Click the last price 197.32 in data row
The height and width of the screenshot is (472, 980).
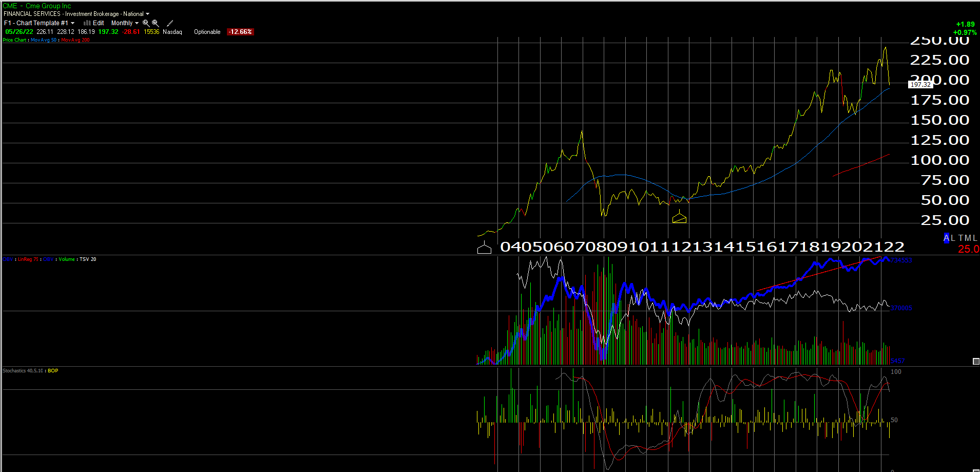108,32
